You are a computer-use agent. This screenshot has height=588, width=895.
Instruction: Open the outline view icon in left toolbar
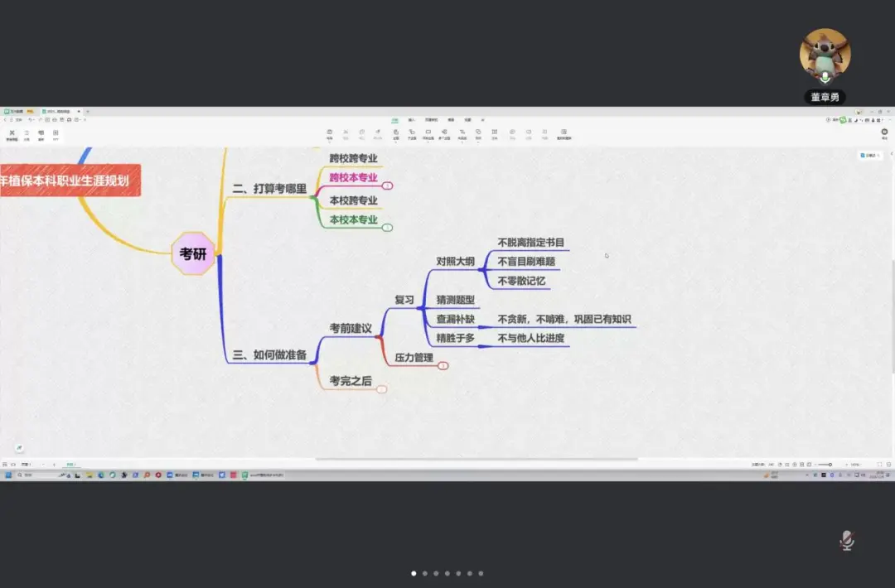(27, 134)
